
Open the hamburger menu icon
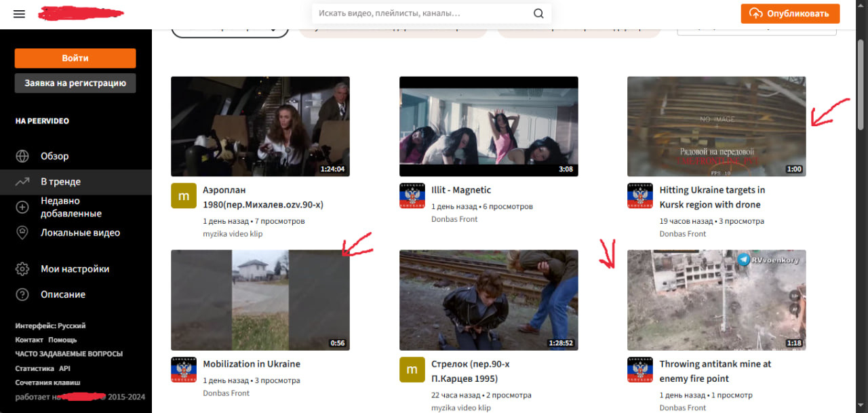click(19, 14)
